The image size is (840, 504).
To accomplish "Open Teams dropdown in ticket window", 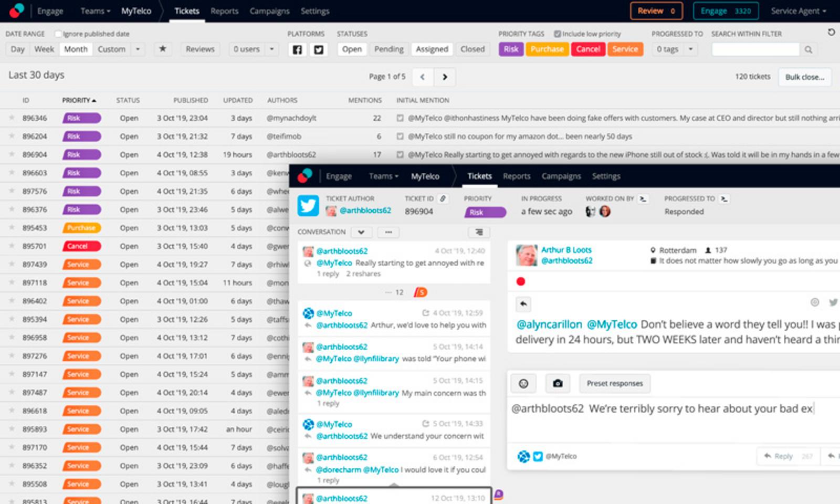I will coord(383,176).
